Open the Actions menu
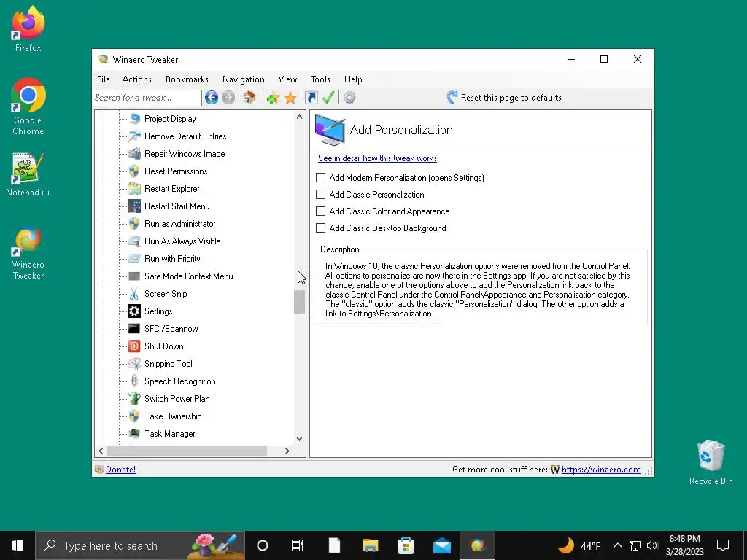This screenshot has height=560, width=747. (136, 79)
